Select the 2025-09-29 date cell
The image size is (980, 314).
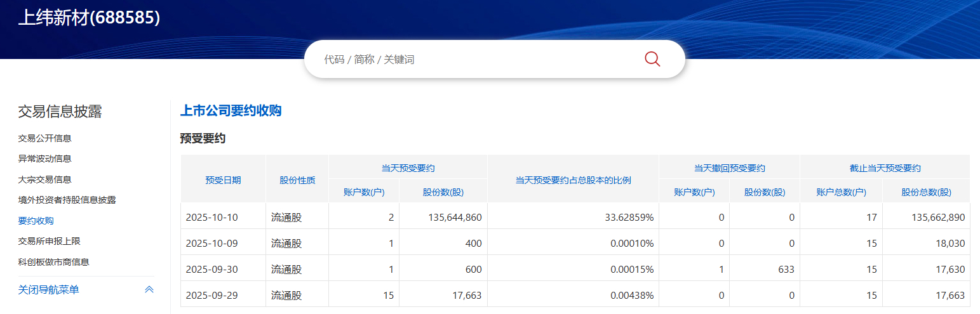223,295
